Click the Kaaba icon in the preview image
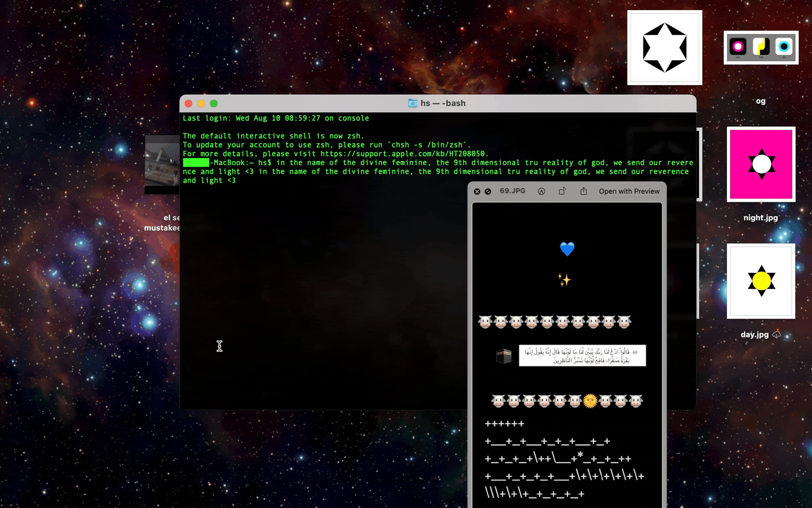The width and height of the screenshot is (812, 508). [x=503, y=356]
